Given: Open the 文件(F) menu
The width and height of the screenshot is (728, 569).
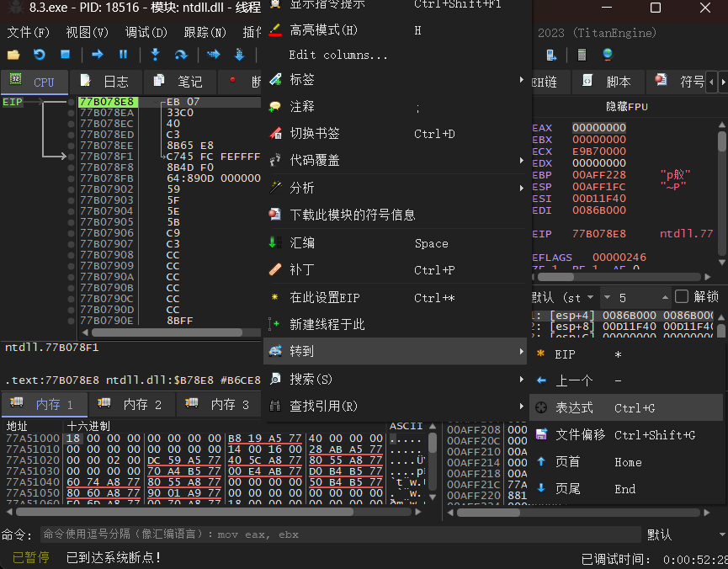Looking at the screenshot, I should click(x=29, y=33).
